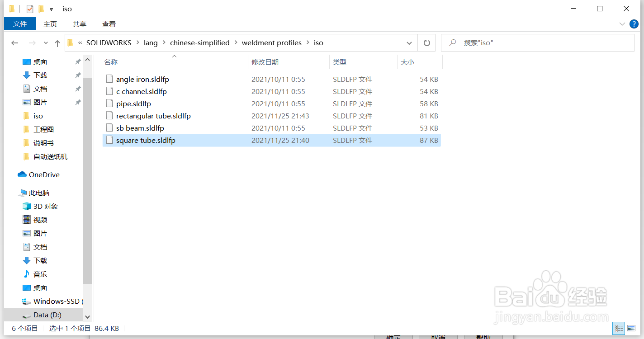Go up one folder level

pyautogui.click(x=57, y=43)
